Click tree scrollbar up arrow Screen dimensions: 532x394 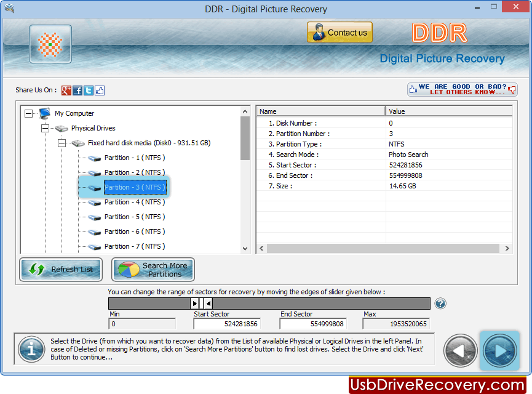[x=245, y=111]
